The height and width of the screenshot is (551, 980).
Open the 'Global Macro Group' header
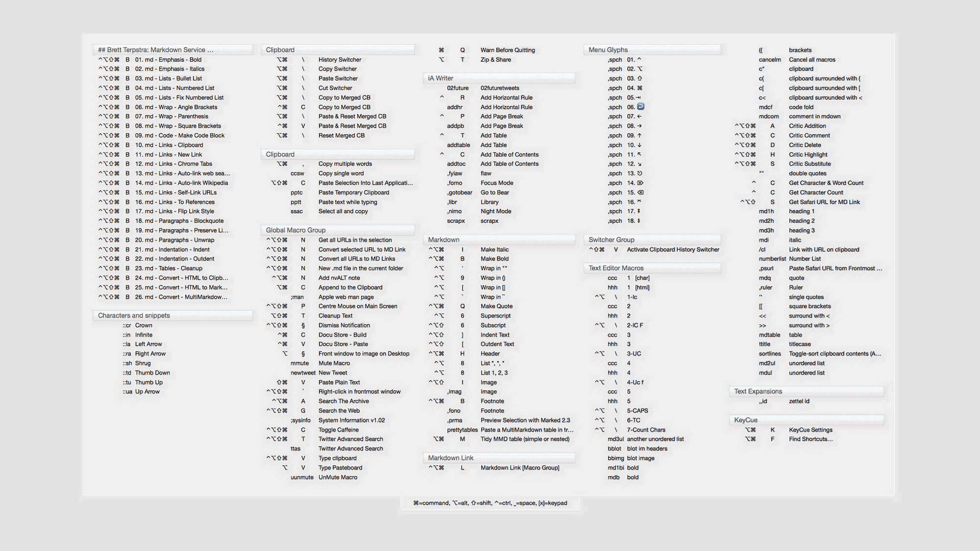pos(338,230)
